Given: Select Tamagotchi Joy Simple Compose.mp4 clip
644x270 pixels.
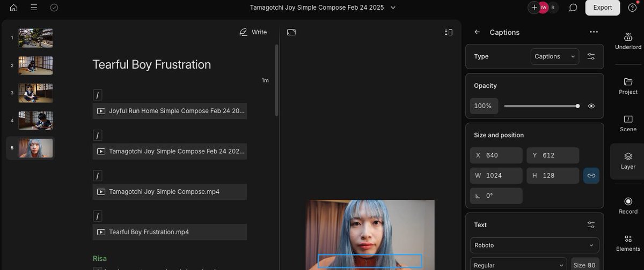Looking at the screenshot, I should tap(170, 192).
